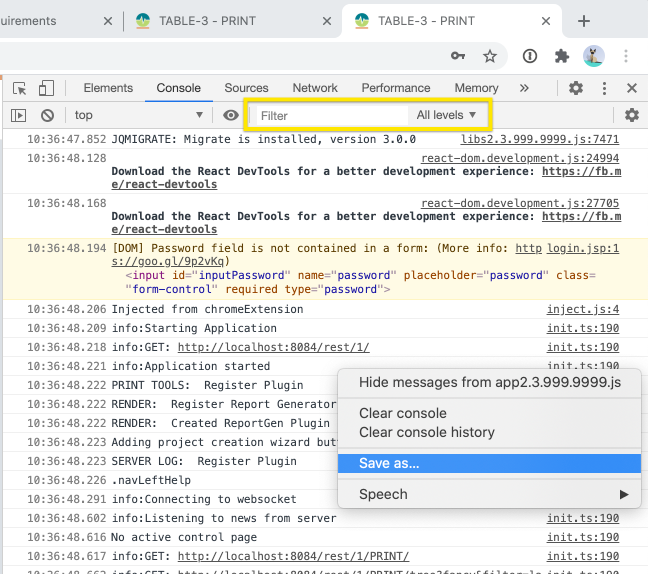Viewport: 648px width, 574px height.
Task: Toggle the device toolbar icon
Action: (x=46, y=88)
